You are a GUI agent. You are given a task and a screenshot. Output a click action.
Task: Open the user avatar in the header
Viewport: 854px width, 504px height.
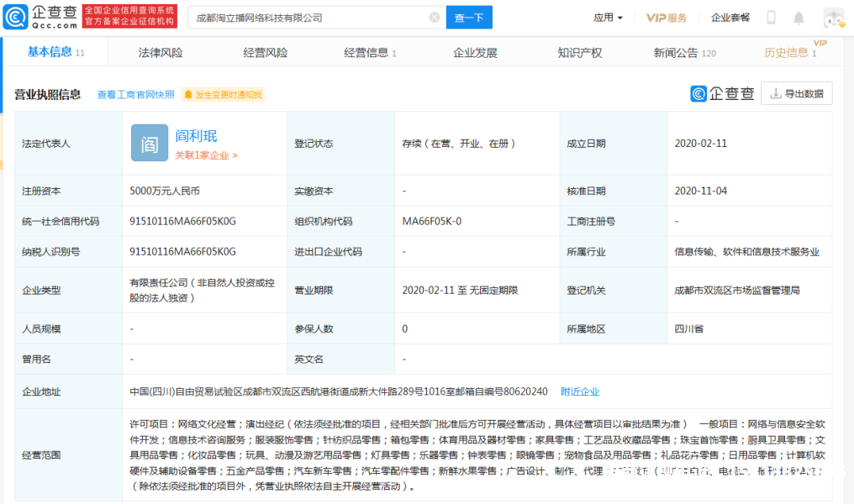[834, 18]
